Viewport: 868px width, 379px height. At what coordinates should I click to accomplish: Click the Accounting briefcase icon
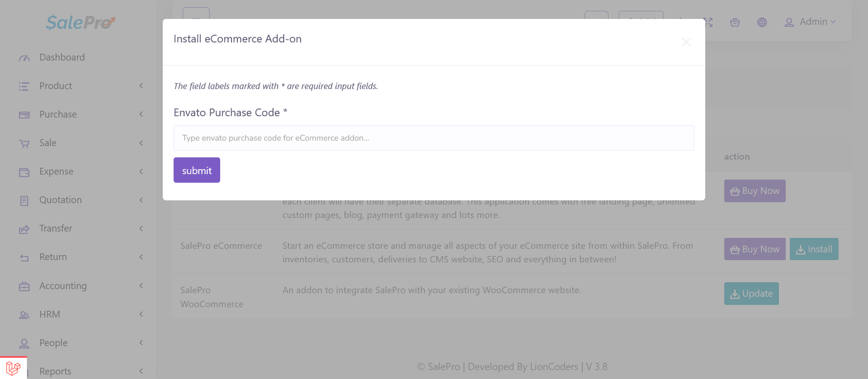24,286
